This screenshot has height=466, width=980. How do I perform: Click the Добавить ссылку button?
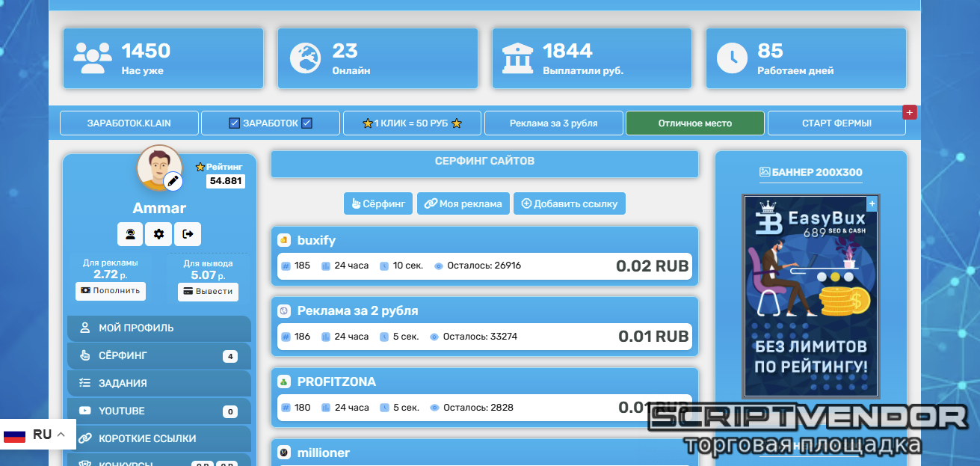point(570,203)
